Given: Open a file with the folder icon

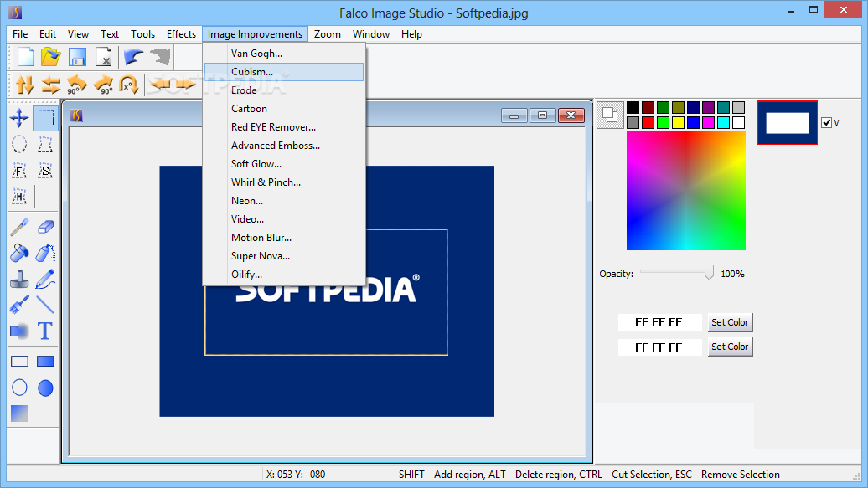Looking at the screenshot, I should click(x=50, y=56).
